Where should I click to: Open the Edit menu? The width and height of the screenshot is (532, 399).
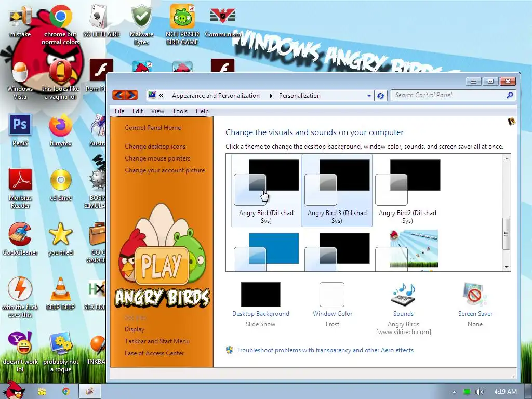tap(137, 111)
